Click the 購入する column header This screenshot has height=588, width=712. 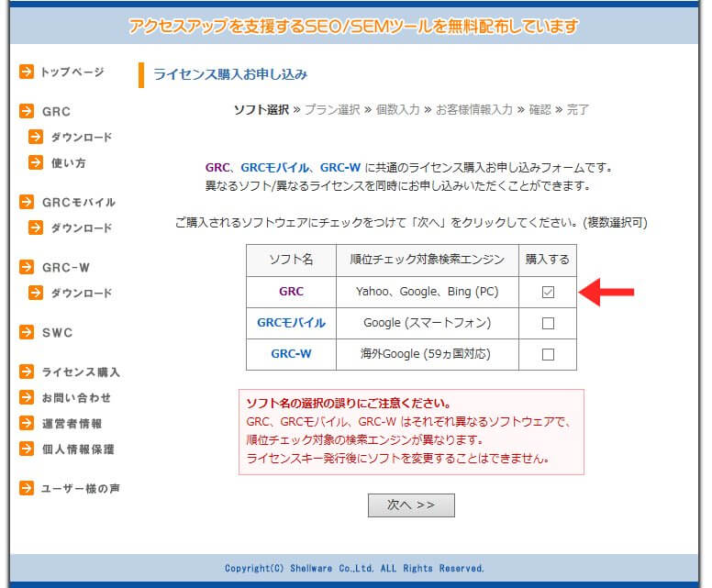[x=548, y=261]
